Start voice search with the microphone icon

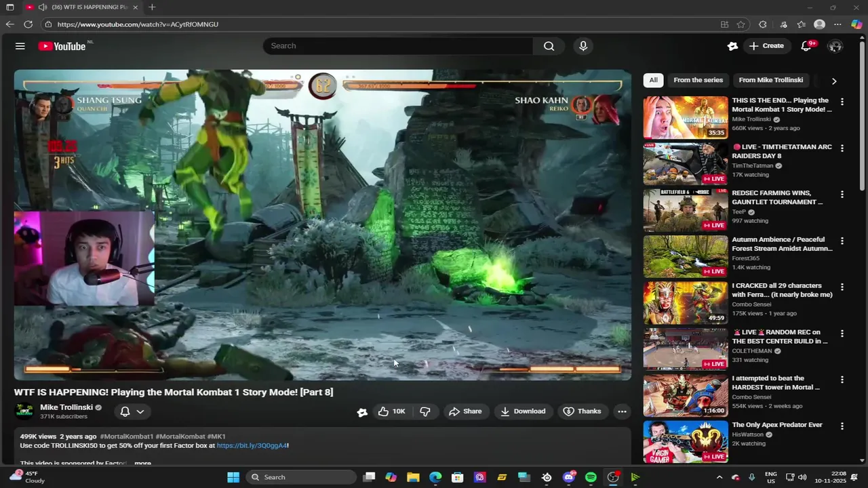(x=583, y=46)
